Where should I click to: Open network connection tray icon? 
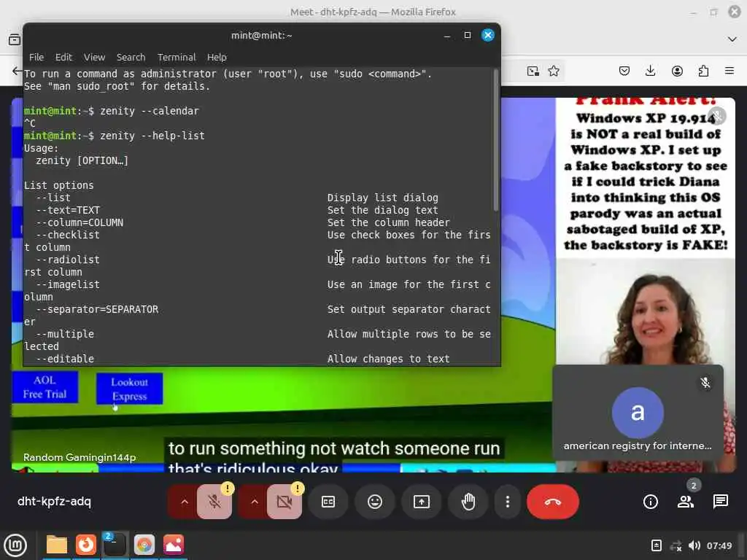[x=676, y=545]
